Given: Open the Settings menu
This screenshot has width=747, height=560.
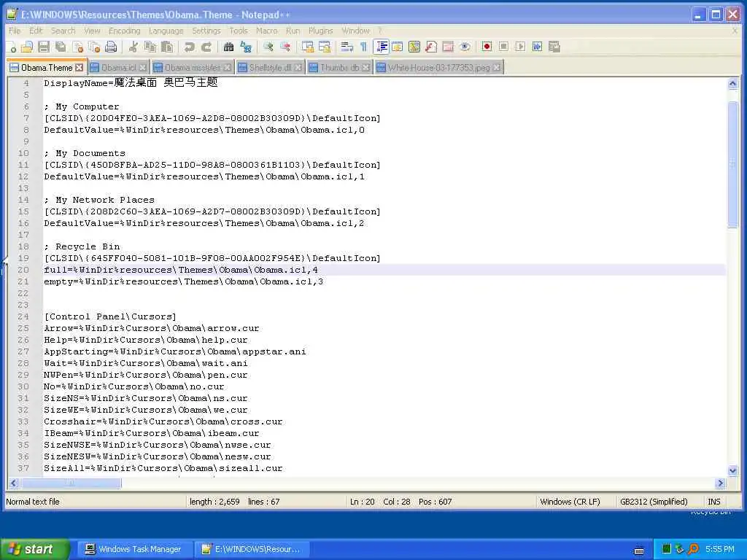Looking at the screenshot, I should tap(206, 31).
